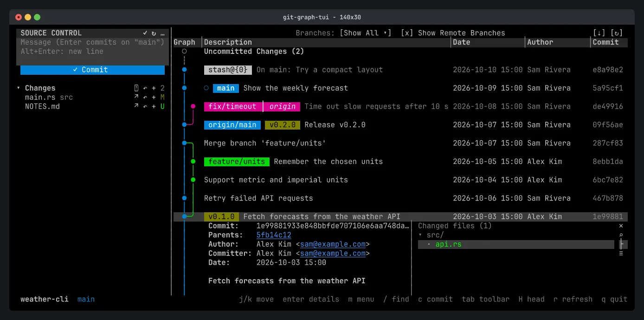Click commit hash e8a98e2
Image resolution: width=644 pixels, height=320 pixels.
tap(608, 70)
